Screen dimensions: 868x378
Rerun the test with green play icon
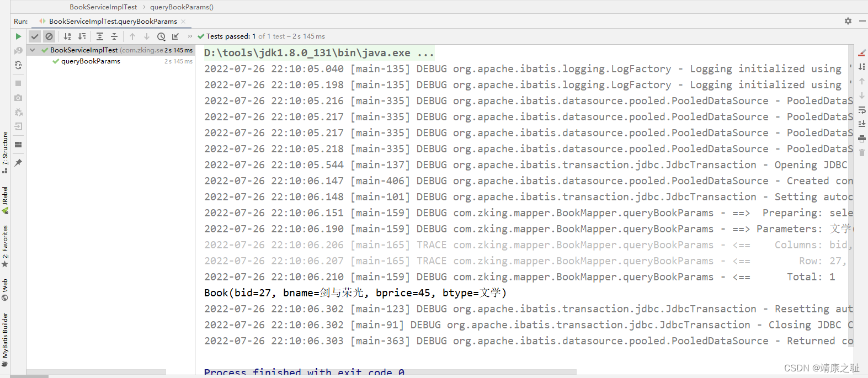(x=18, y=36)
